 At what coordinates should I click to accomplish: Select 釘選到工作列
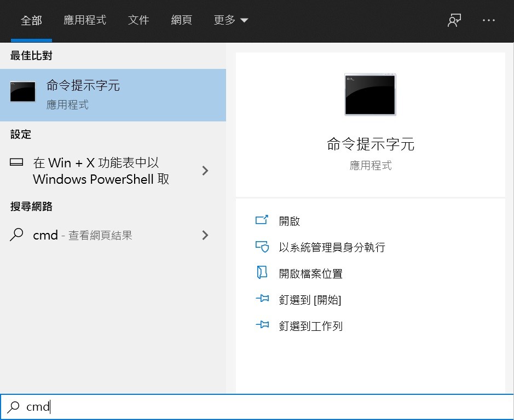[310, 326]
